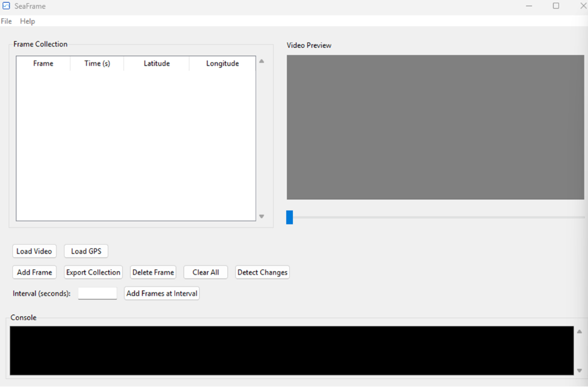Click the Frame Collection scroll down arrow
This screenshot has width=588, height=387.
pyautogui.click(x=262, y=216)
